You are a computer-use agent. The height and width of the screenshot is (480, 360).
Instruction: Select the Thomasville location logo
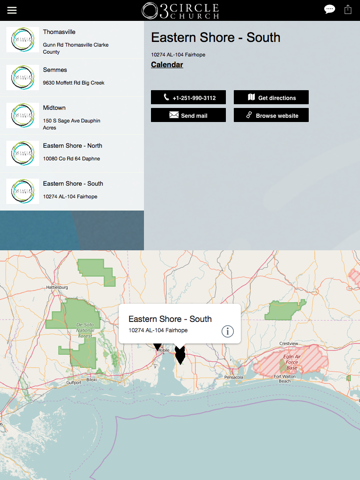(x=23, y=40)
